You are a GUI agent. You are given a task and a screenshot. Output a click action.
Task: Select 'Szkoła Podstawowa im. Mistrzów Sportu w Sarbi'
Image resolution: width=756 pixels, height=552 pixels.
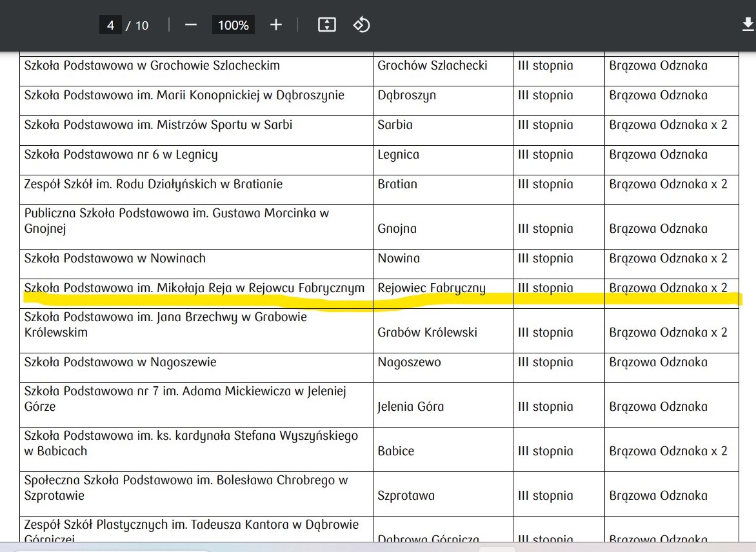pyautogui.click(x=158, y=125)
